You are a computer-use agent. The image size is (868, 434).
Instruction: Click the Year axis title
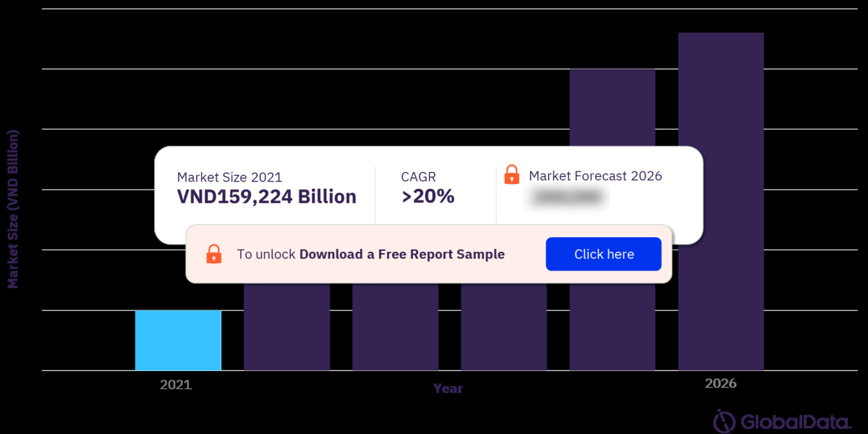pos(448,388)
